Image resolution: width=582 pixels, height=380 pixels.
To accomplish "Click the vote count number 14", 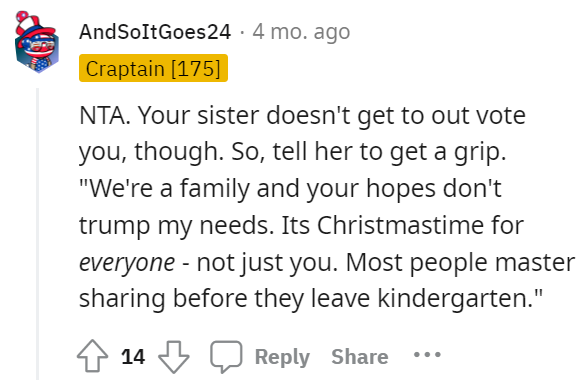I will (133, 357).
